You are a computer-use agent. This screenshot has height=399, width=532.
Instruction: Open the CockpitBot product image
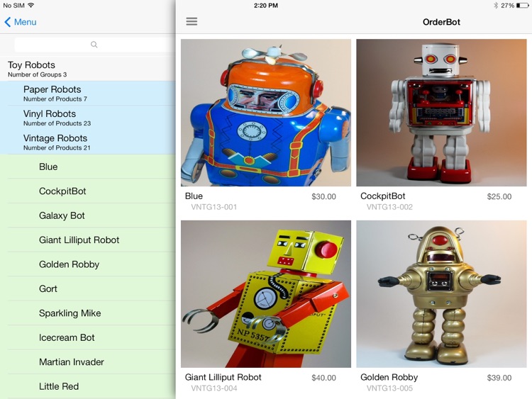coord(441,113)
